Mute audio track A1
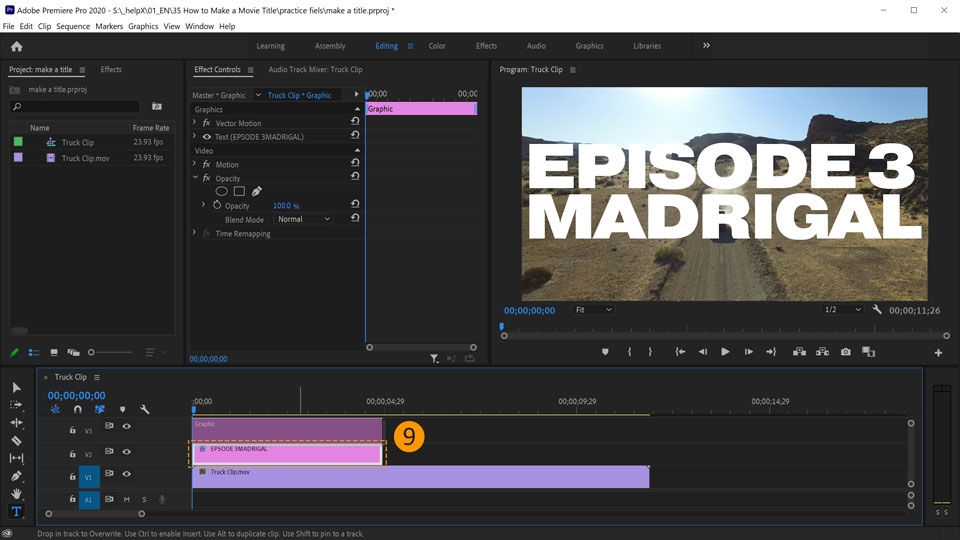The height and width of the screenshot is (540, 960). click(127, 499)
